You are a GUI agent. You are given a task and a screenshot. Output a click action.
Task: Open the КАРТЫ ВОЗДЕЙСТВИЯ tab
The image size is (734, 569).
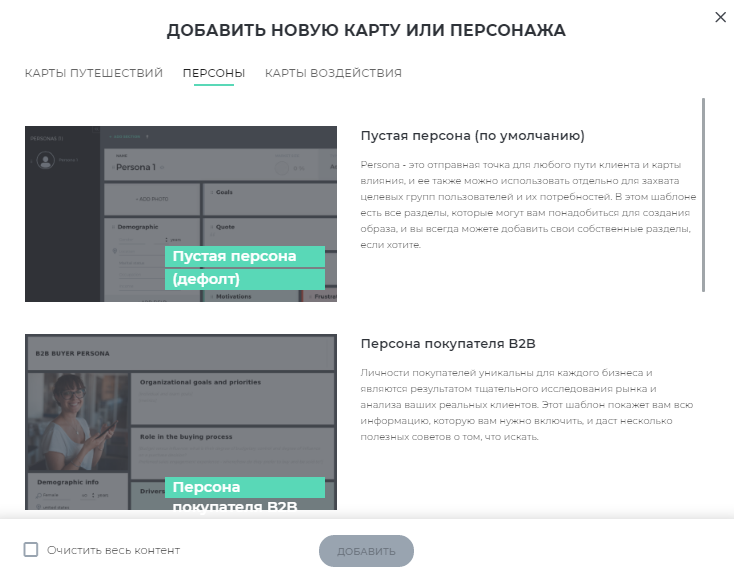pos(333,73)
